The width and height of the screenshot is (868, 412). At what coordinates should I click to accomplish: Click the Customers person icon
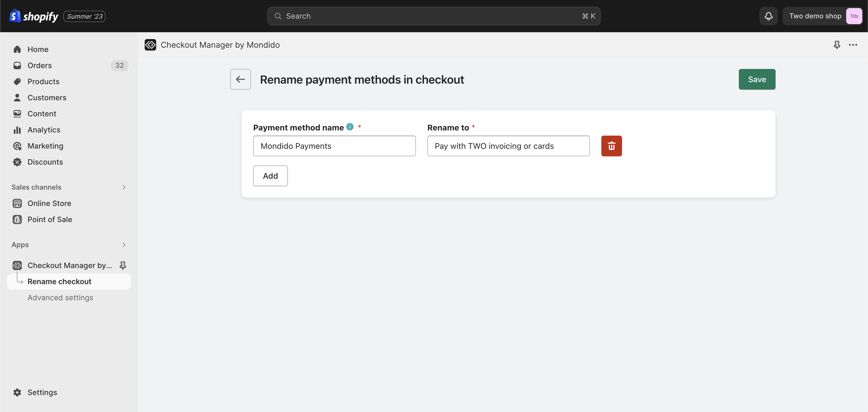click(x=17, y=98)
